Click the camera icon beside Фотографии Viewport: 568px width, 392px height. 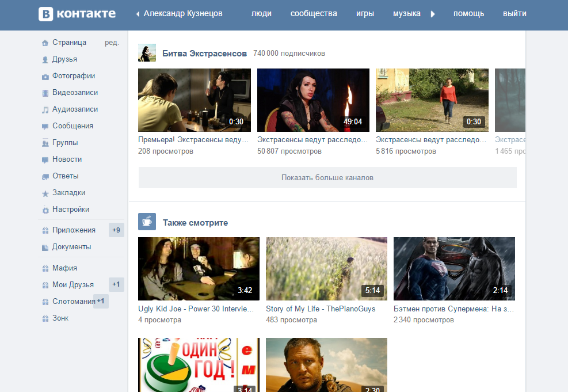pyautogui.click(x=45, y=77)
